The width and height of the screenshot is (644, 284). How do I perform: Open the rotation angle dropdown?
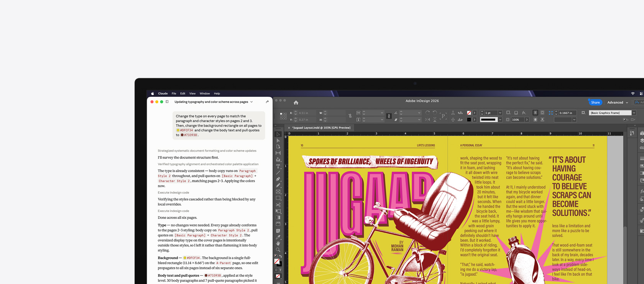pos(419,113)
